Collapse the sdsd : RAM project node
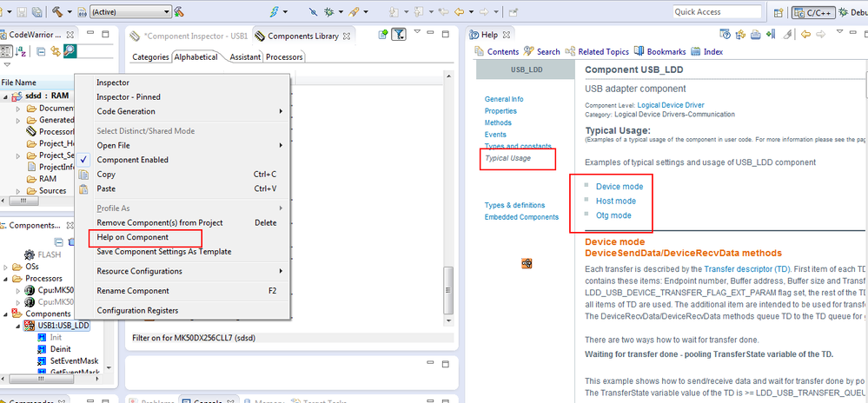868x403 pixels. [x=5, y=96]
